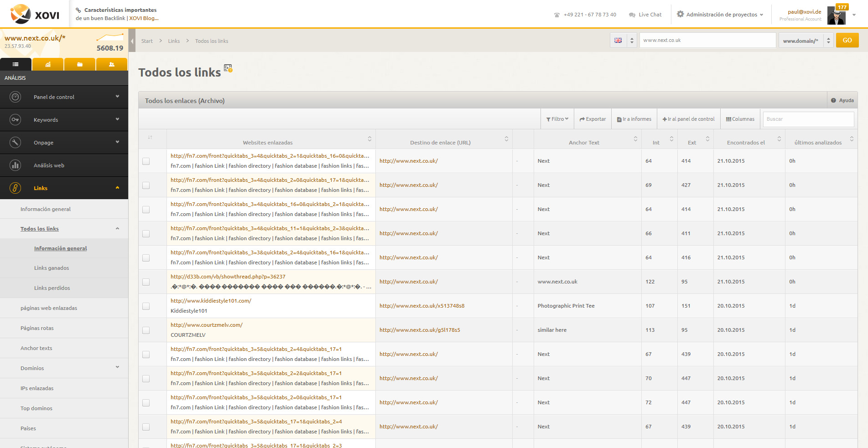Open páginas web enlazadas item
Viewport: 868px width, 448px height.
coord(49,308)
